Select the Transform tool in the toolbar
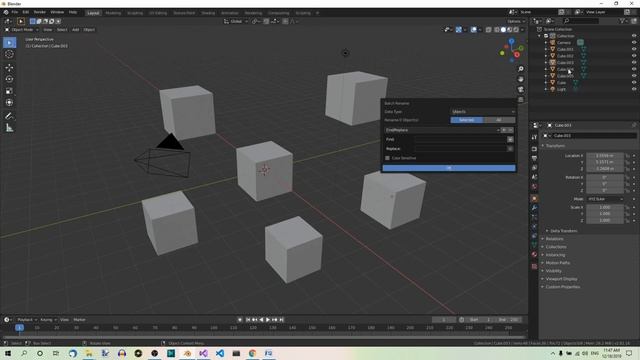The height and width of the screenshot is (360, 640). [9, 102]
